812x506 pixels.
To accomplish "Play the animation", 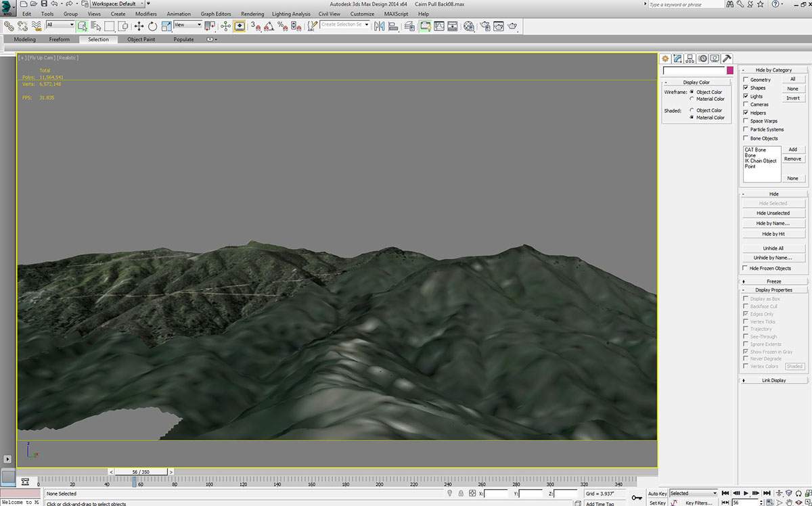I will tap(746, 494).
